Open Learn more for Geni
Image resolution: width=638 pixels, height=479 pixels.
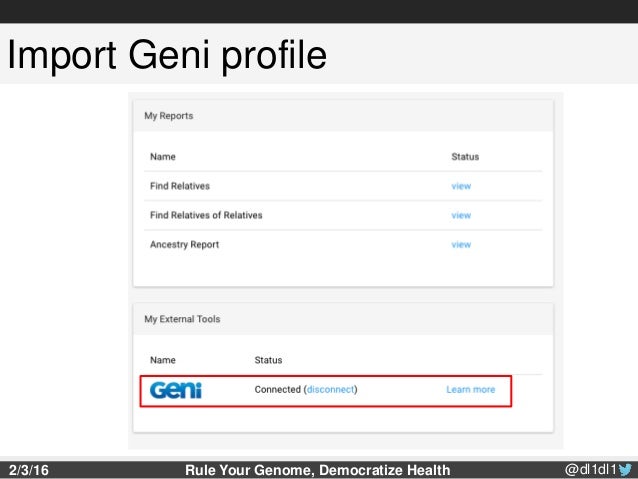point(471,389)
